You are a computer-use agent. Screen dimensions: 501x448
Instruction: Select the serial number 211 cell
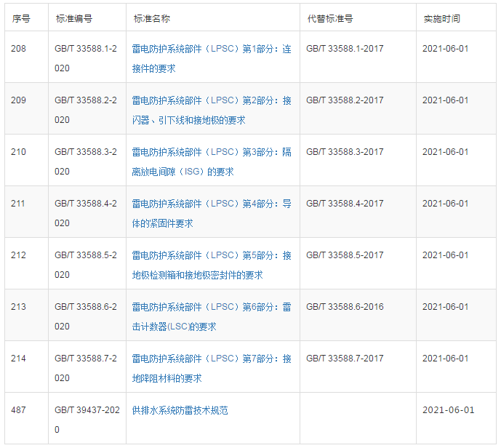[18, 204]
